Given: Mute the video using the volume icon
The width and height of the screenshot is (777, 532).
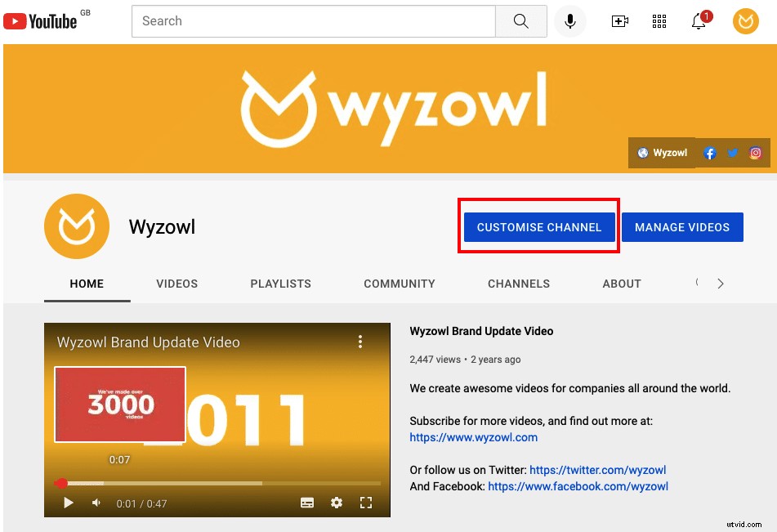Looking at the screenshot, I should 96,503.
